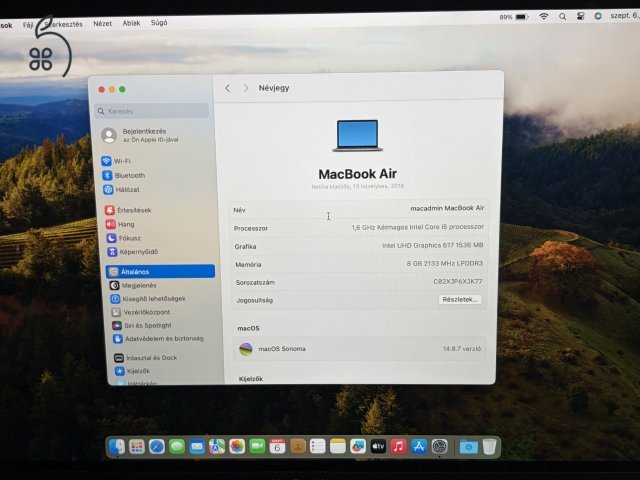Open the Downloads folder in the Dock
The image size is (640, 480).
point(469,447)
